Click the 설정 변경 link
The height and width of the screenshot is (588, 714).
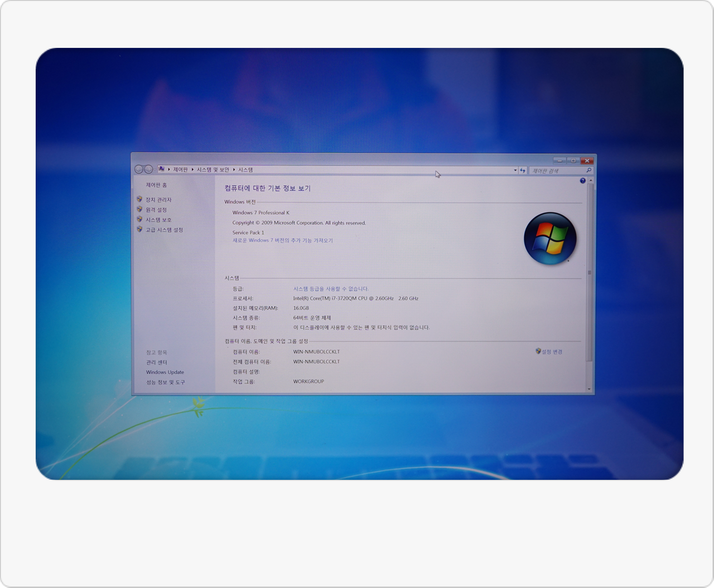(552, 352)
